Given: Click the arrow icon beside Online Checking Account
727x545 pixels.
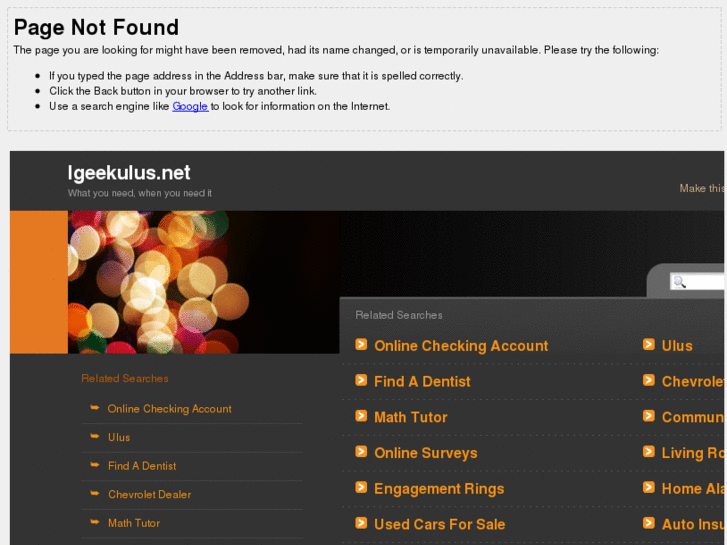Looking at the screenshot, I should (361, 345).
